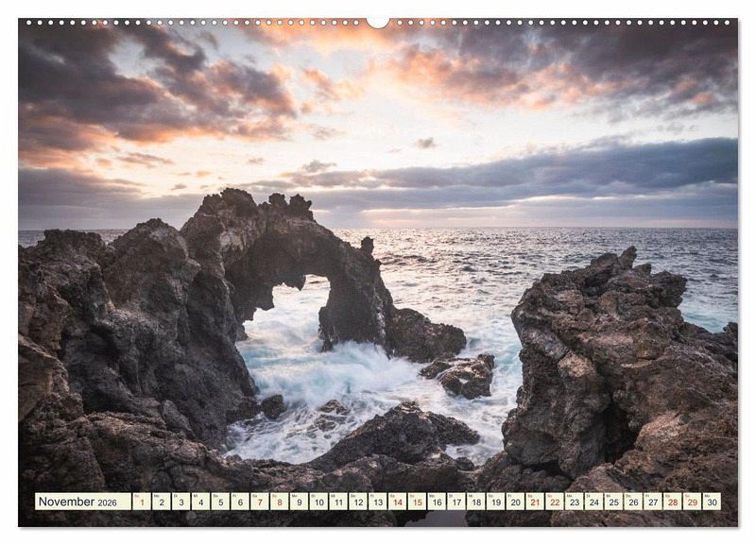
Task: Click the hanging hole notch at top center
Action: tap(378, 22)
